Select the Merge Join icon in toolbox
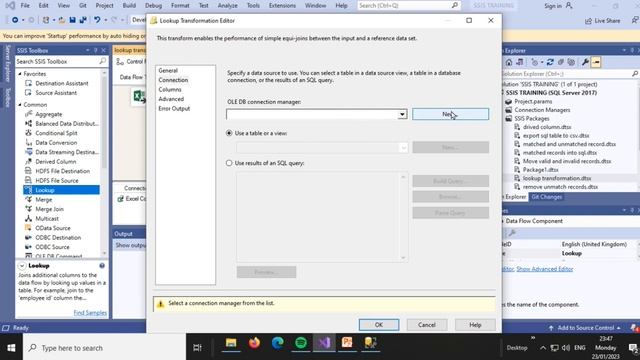The width and height of the screenshot is (640, 360). [28, 209]
